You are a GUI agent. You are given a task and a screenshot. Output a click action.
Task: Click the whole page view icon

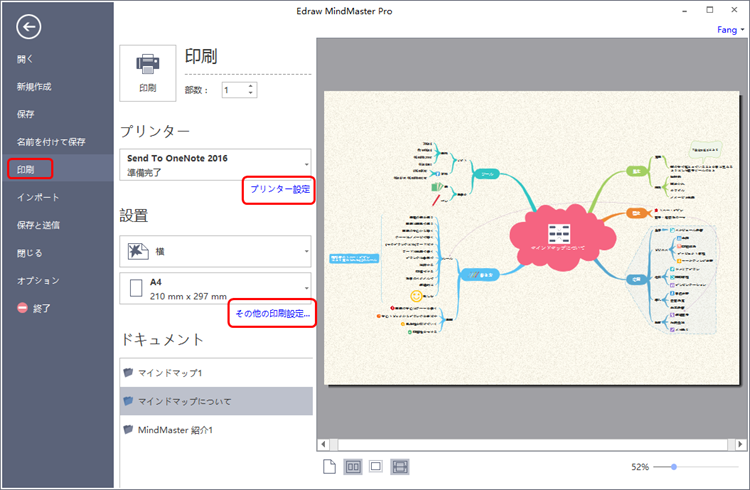tap(376, 466)
